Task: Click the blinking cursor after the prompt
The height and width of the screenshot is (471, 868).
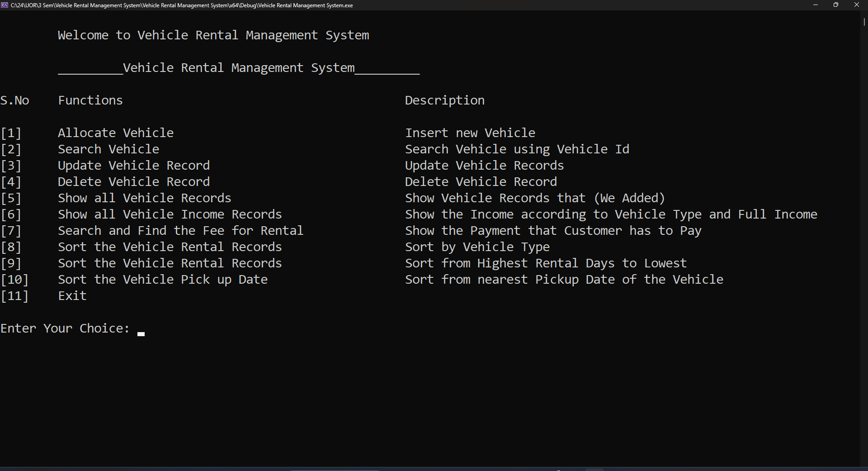Action: [141, 333]
